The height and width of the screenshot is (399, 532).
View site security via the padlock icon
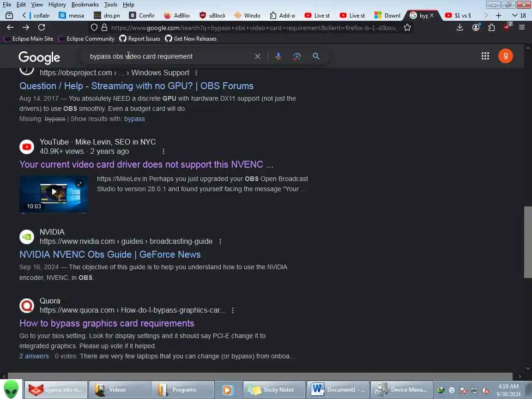click(x=104, y=28)
